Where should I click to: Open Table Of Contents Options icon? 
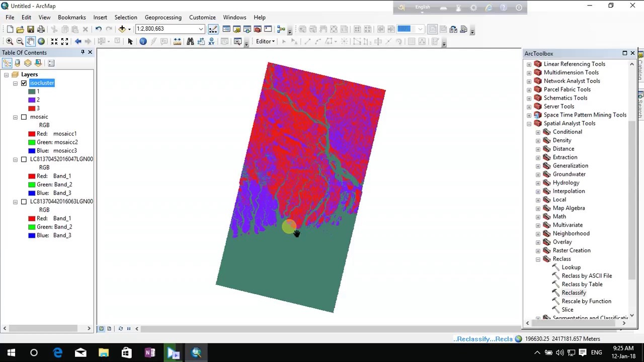click(51, 63)
